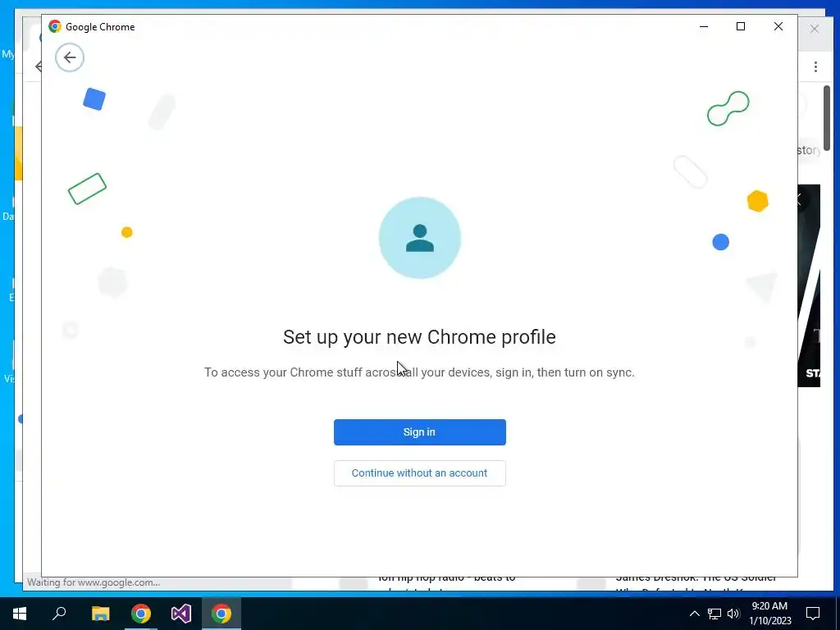840x630 pixels.
Task: Open taskbar search magnifier
Action: [59, 614]
